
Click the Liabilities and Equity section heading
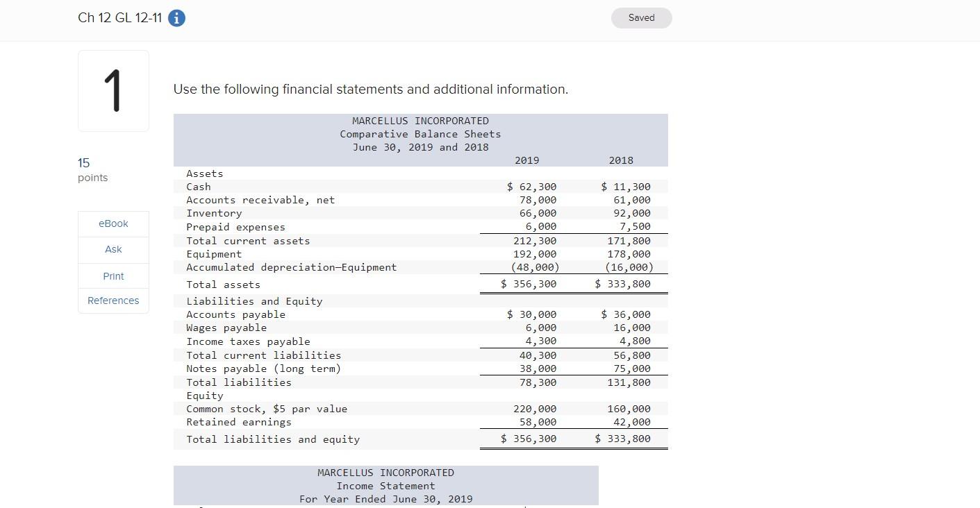click(x=254, y=300)
